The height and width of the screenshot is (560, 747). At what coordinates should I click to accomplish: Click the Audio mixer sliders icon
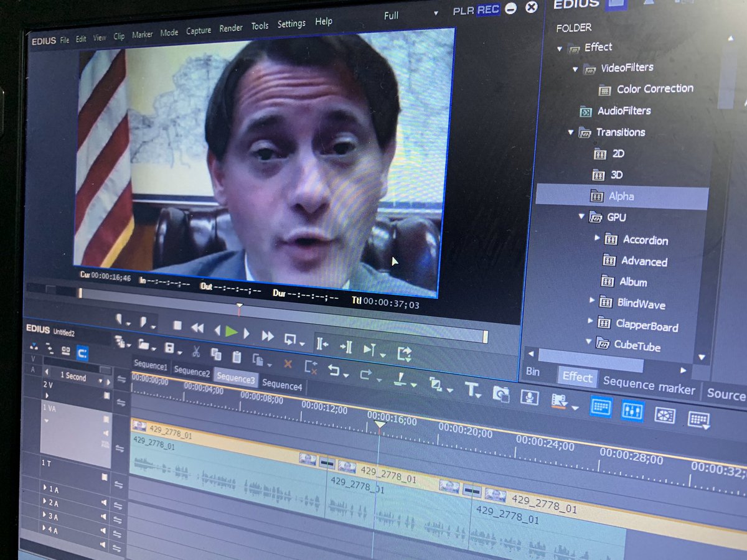[x=632, y=411]
